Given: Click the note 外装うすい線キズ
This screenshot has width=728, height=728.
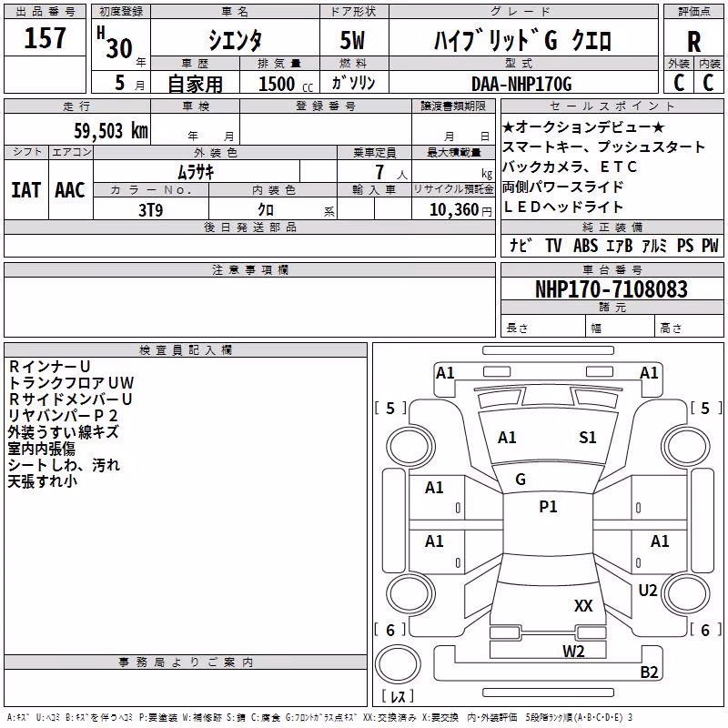Looking at the screenshot, I should [x=64, y=431].
